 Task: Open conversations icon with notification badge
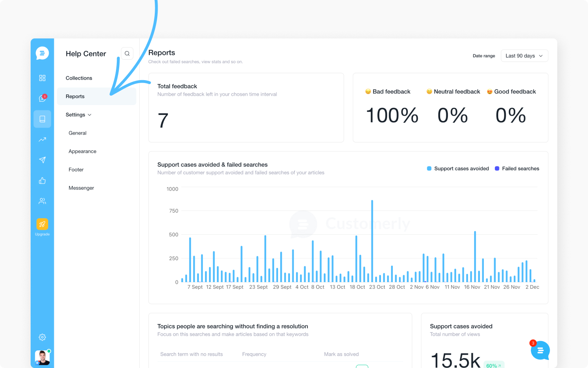pos(42,98)
